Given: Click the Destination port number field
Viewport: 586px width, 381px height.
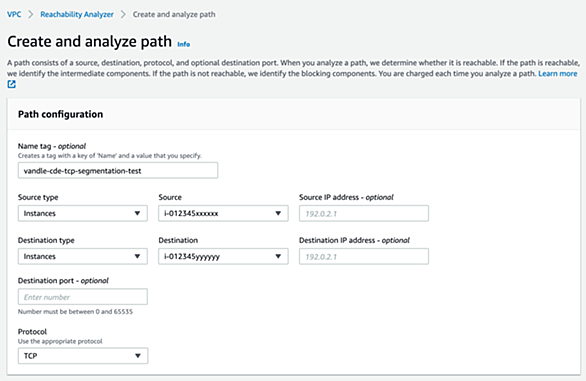Looking at the screenshot, I should [83, 297].
